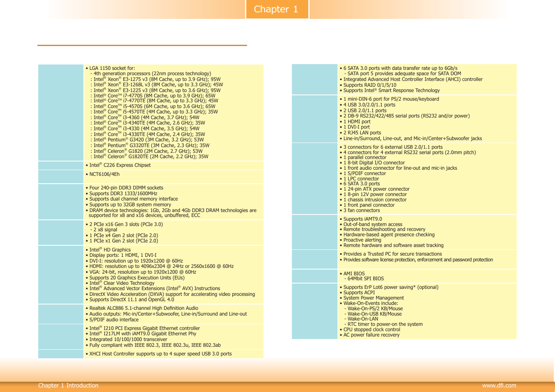Select the "Chapter 1 Introduction" footer text

[x=68, y=385]
